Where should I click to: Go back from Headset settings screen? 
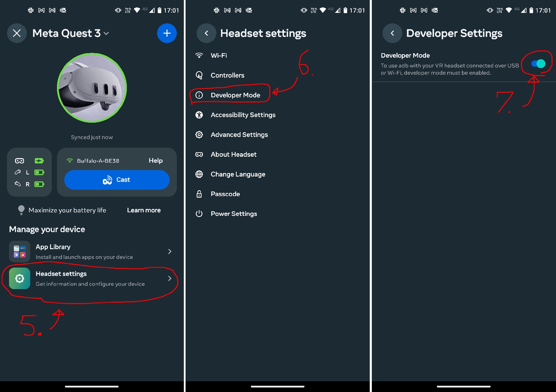point(206,33)
